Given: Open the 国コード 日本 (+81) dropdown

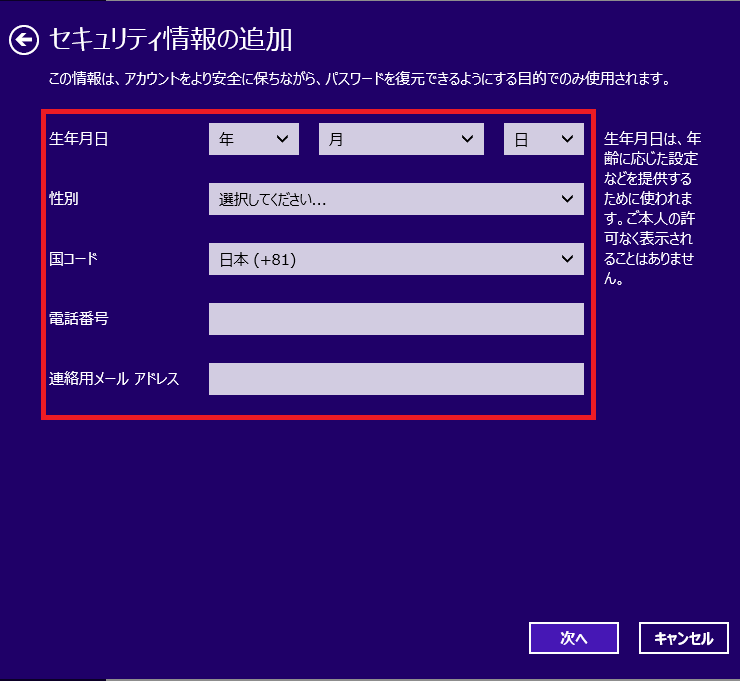Looking at the screenshot, I should pyautogui.click(x=396, y=259).
